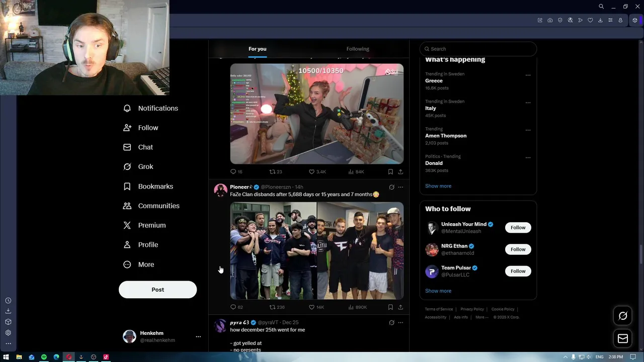This screenshot has height=362, width=644.
Task: Open Communities in the sidebar
Action: point(151,206)
